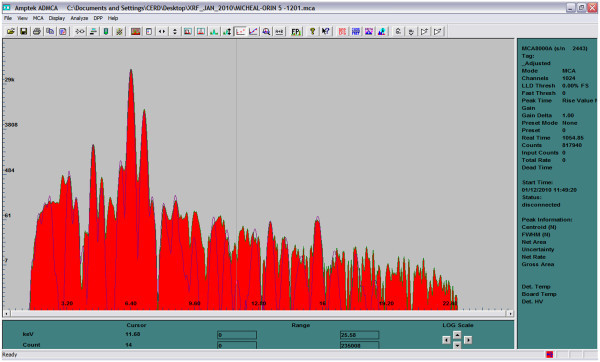Click the spectrum scrollbar left arrow
600x362 pixels.
tap(7, 314)
